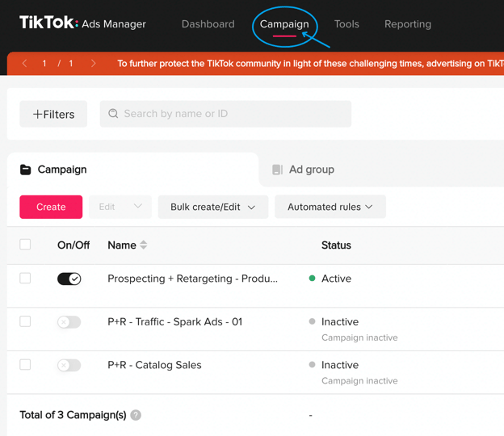Expand the Bulk create/Edit dropdown
This screenshot has height=436, width=504.
click(x=213, y=207)
